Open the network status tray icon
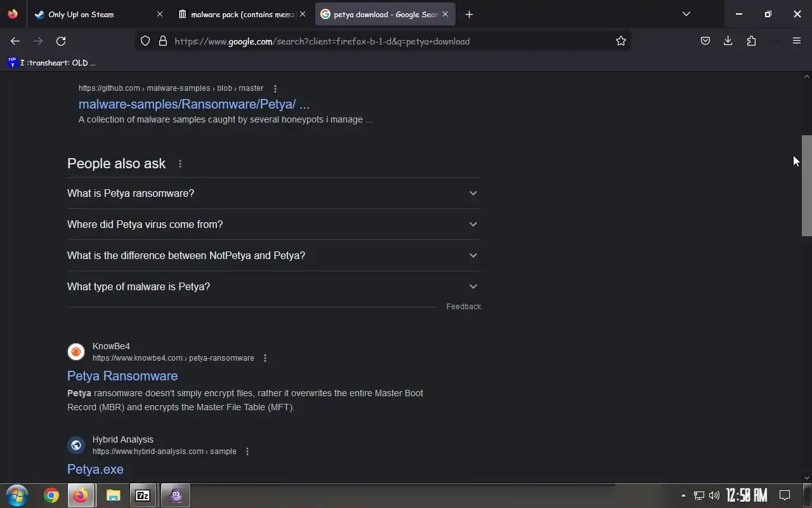 point(698,495)
